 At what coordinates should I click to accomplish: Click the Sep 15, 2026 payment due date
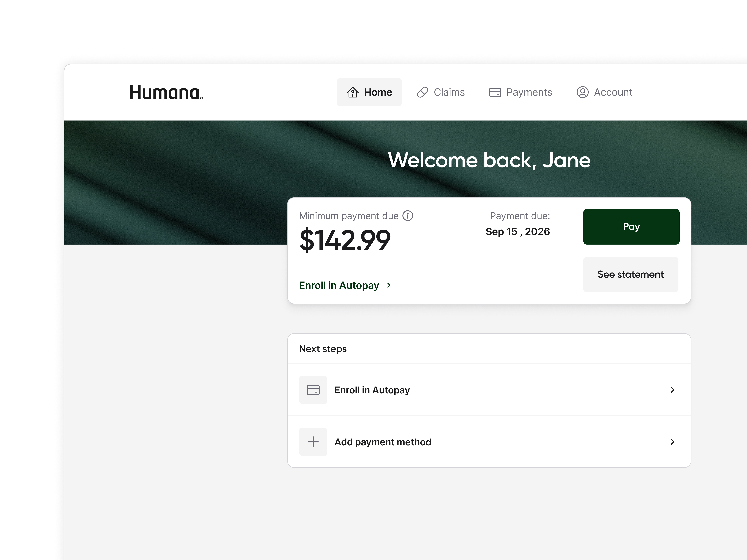coord(517,232)
